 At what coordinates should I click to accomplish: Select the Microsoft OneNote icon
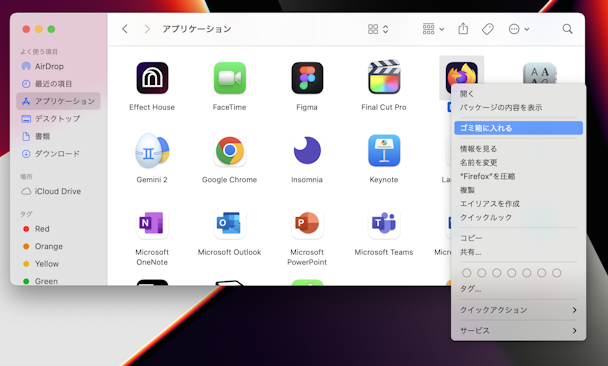(x=152, y=223)
